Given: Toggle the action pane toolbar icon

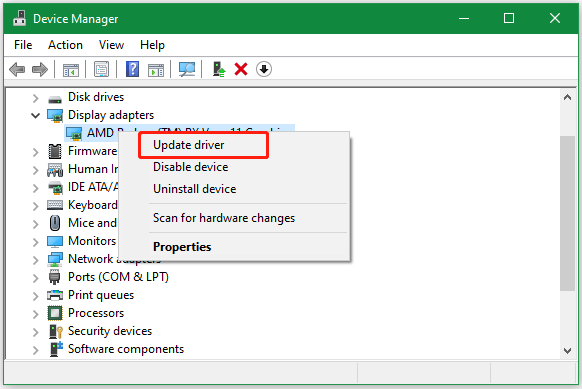Looking at the screenshot, I should 156,69.
